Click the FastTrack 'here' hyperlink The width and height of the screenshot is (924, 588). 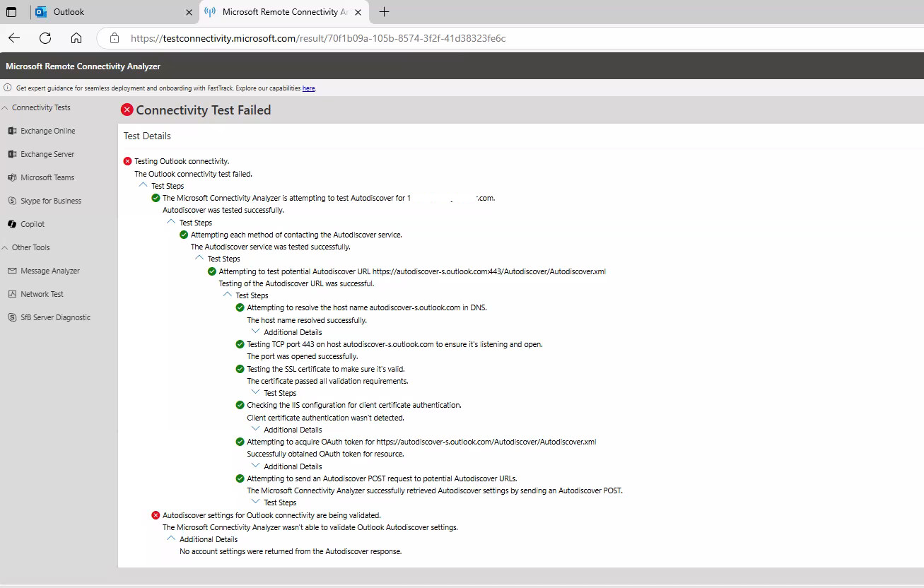click(308, 88)
